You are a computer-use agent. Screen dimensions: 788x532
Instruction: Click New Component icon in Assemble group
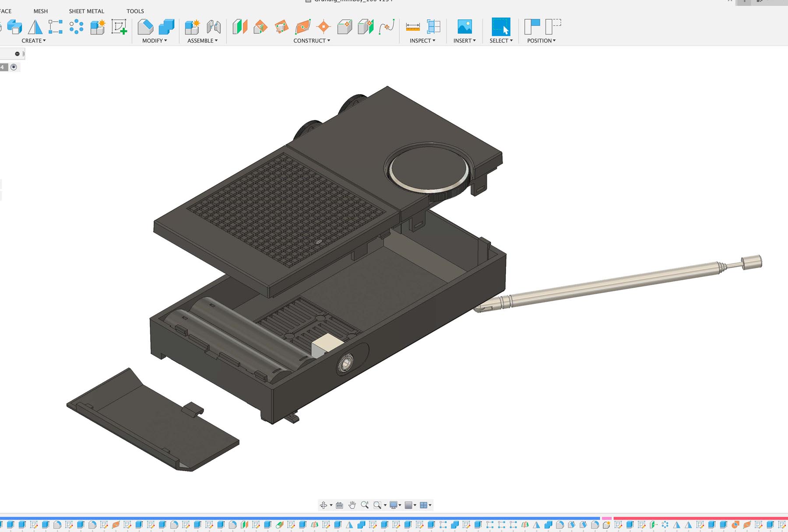click(x=192, y=27)
